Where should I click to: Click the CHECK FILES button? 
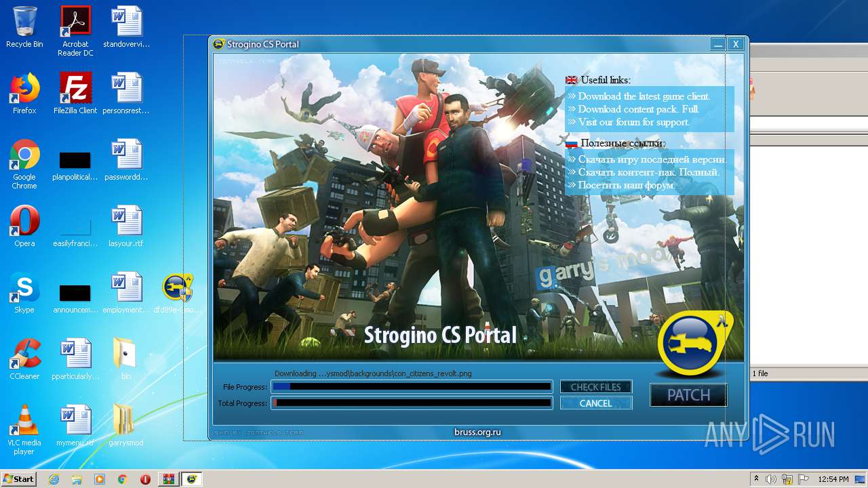click(596, 387)
